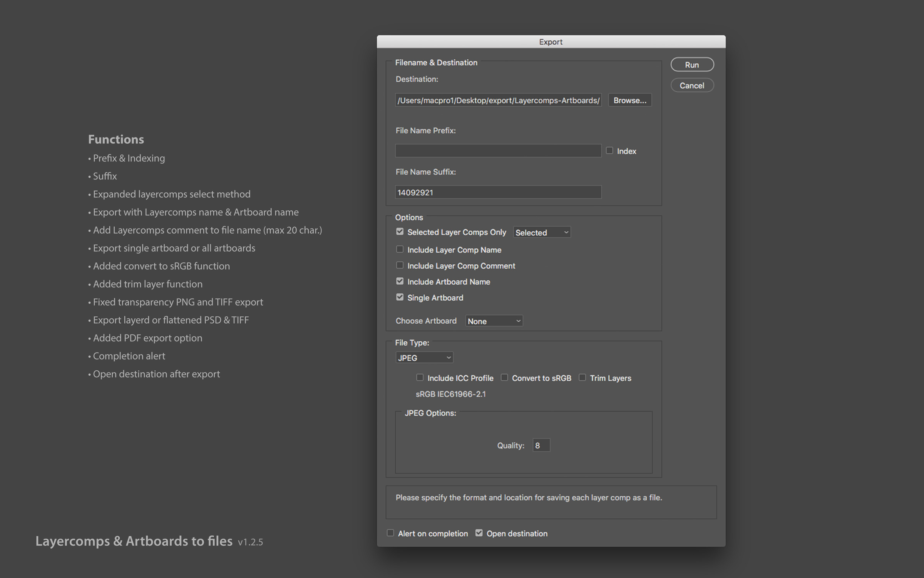Click the Run button
Viewport: 924px width, 578px height.
692,65
